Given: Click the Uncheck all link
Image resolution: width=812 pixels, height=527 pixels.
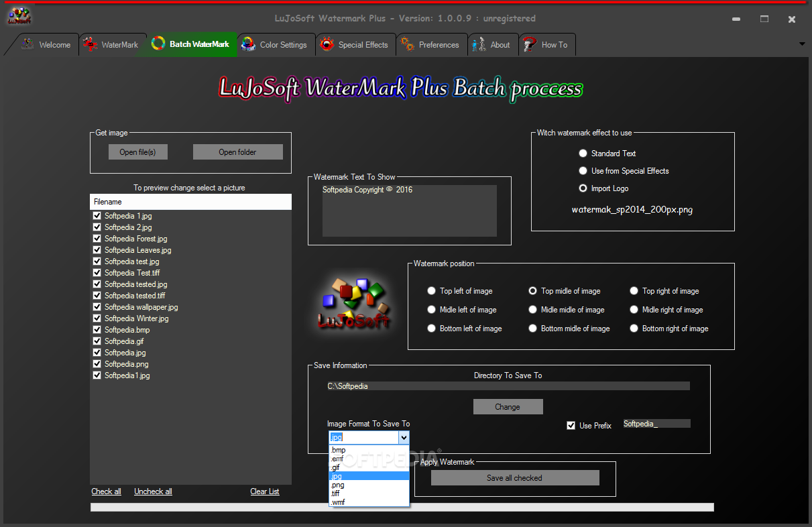Looking at the screenshot, I should (153, 491).
